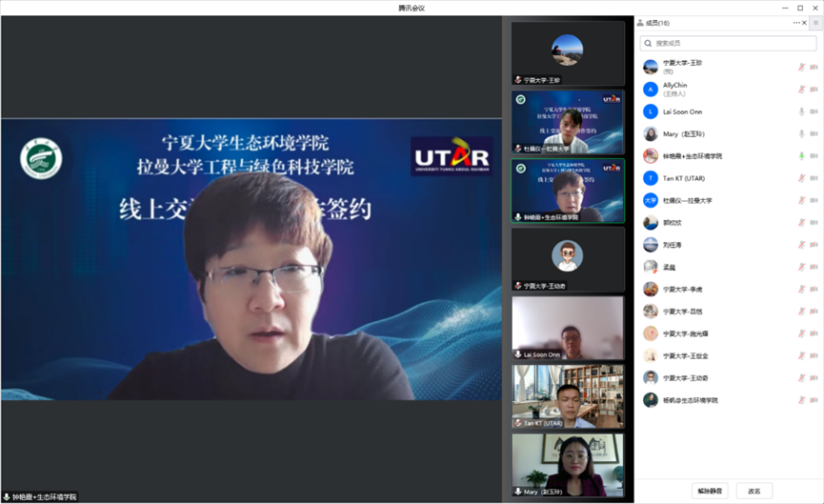Click camera icon beside Mary (赵玉玲)
Viewport: 824px width, 504px height.
pyautogui.click(x=814, y=133)
